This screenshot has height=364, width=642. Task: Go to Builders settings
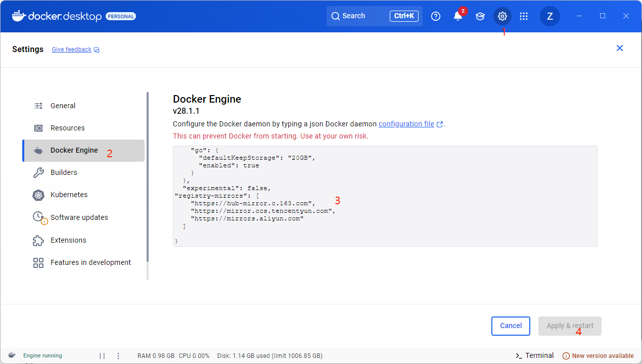64,172
